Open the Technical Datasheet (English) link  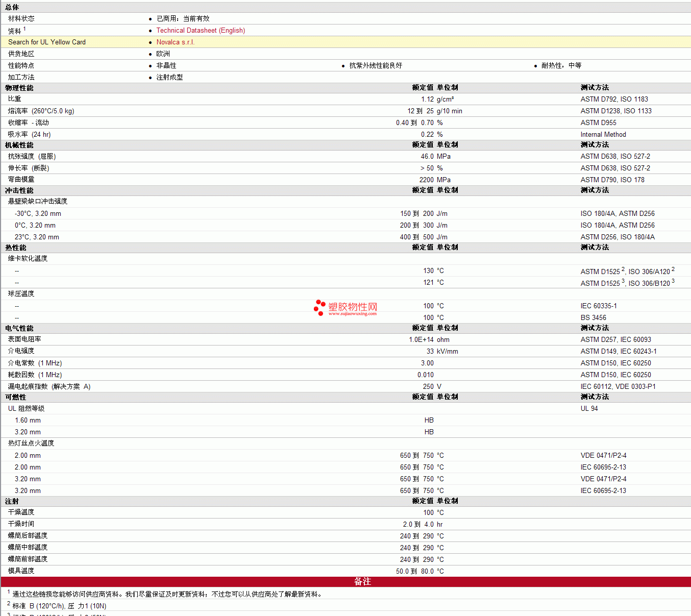(x=201, y=31)
